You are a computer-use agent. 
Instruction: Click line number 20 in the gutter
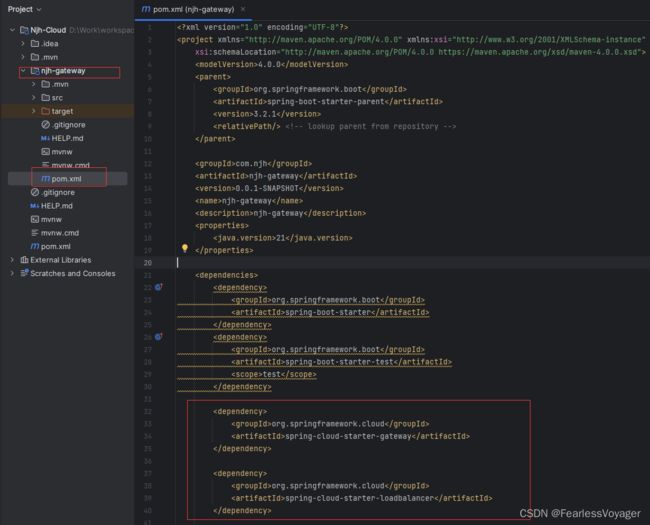148,262
